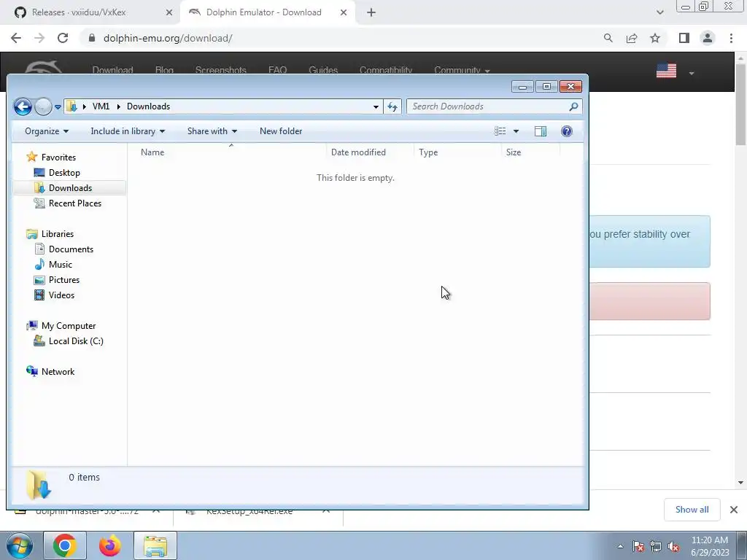Open Chrome profile menu
The image size is (747, 560).
tap(708, 38)
